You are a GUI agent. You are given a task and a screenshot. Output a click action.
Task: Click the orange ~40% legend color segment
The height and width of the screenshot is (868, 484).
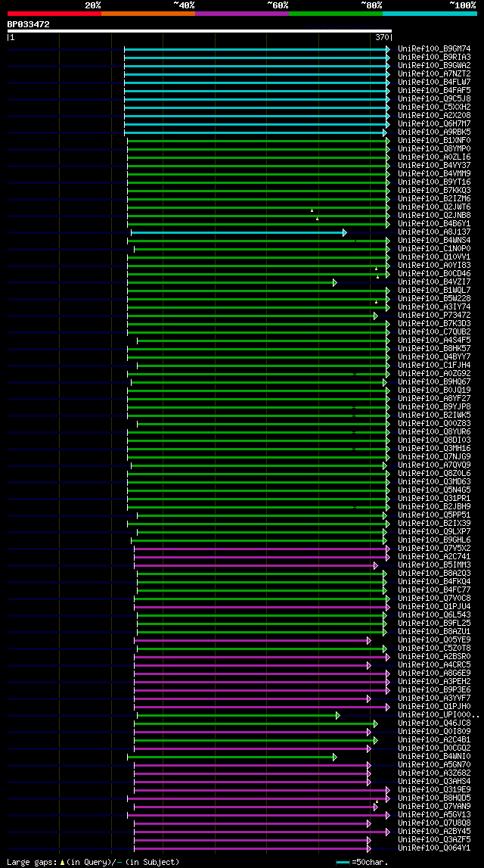tap(148, 14)
